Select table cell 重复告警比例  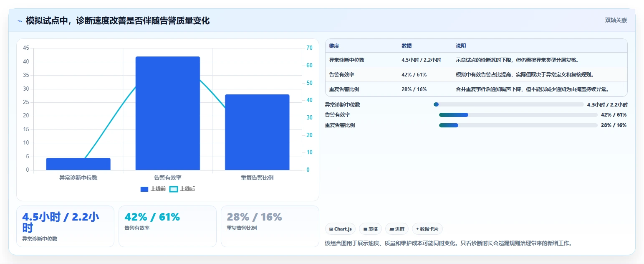344,89
